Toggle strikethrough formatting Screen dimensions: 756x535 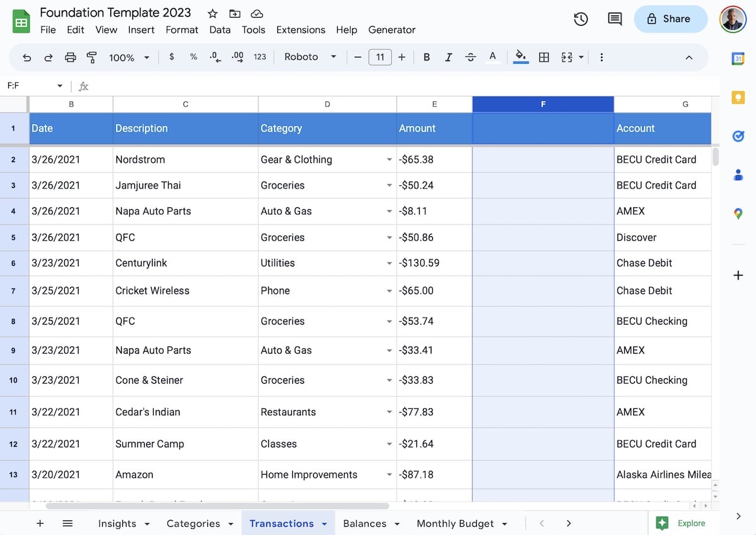tap(470, 57)
